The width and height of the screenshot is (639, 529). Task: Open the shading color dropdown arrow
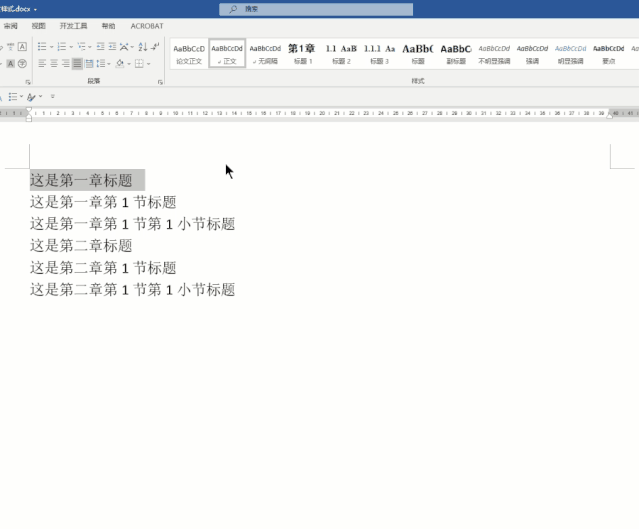pyautogui.click(x=129, y=64)
